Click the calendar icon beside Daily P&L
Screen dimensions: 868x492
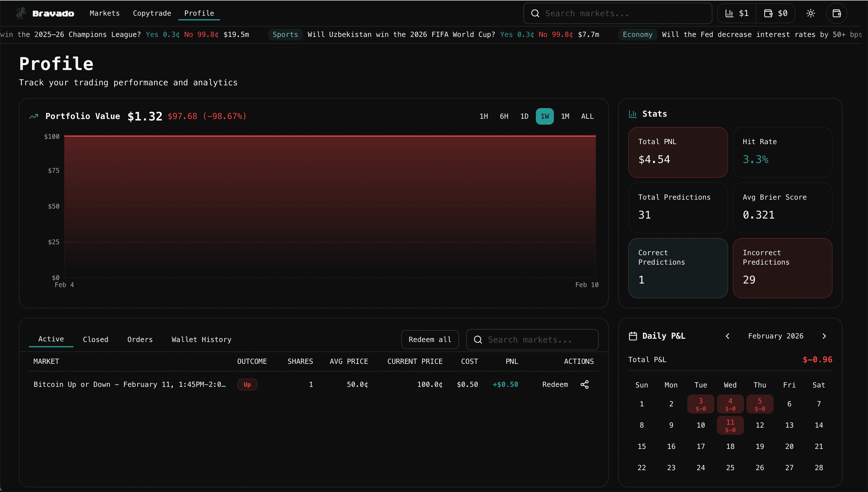(633, 335)
